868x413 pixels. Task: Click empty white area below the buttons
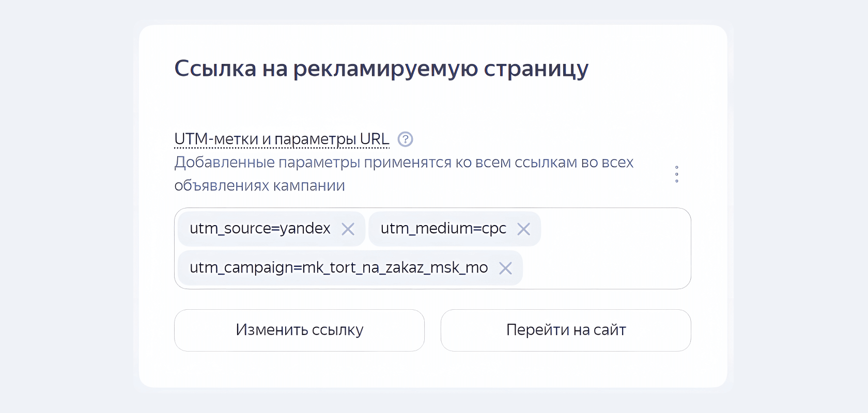pos(433,371)
